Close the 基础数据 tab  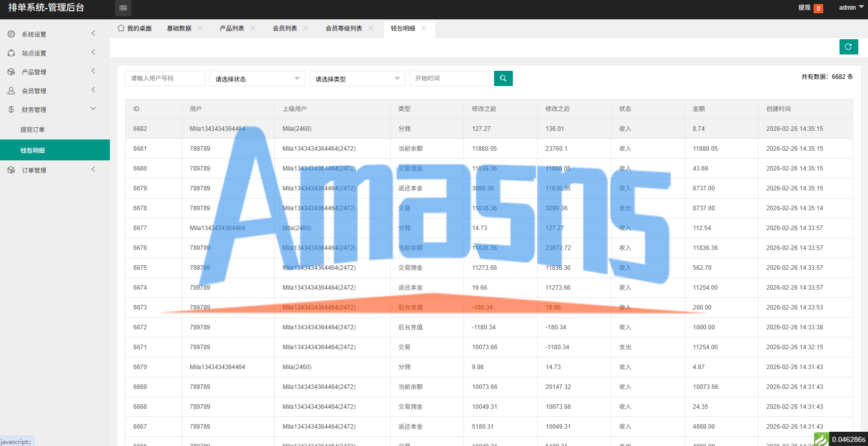[x=200, y=29]
